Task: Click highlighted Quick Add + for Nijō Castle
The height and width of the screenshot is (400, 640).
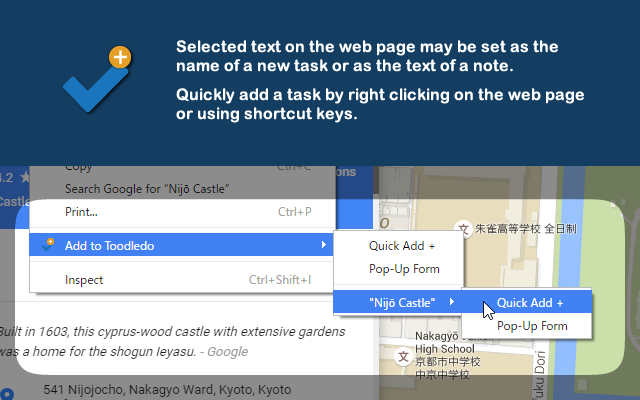Action: [527, 302]
